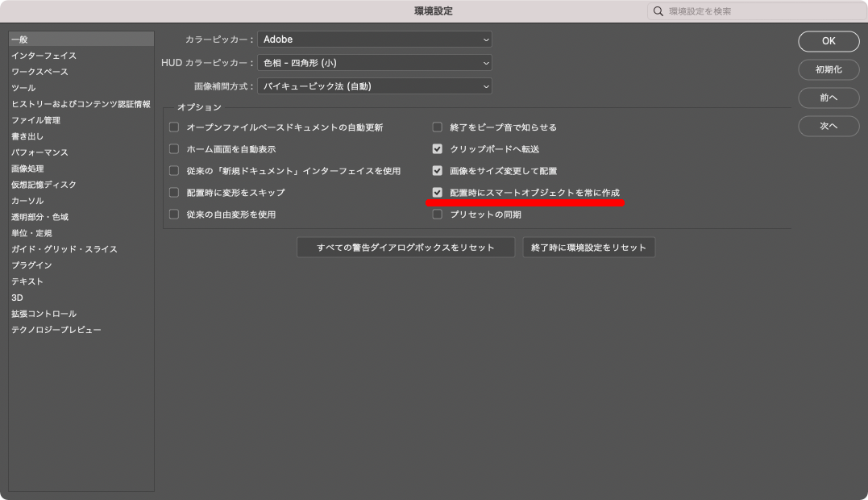The height and width of the screenshot is (500, 868).
Task: Disable 配置時にスマートオブジェクトを常に作成
Action: pyautogui.click(x=437, y=192)
